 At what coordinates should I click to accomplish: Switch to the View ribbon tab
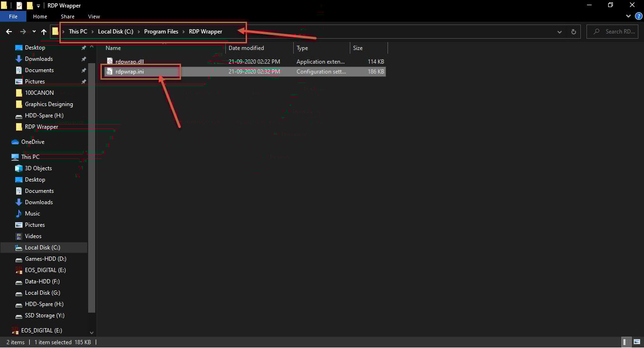point(94,17)
